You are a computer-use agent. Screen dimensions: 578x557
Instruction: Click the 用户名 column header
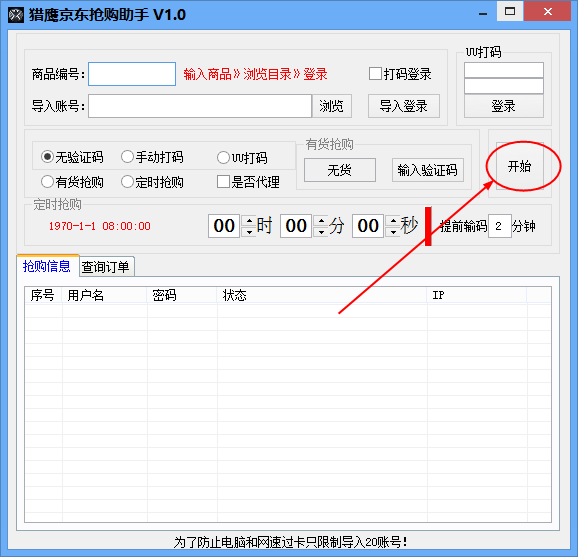click(105, 295)
